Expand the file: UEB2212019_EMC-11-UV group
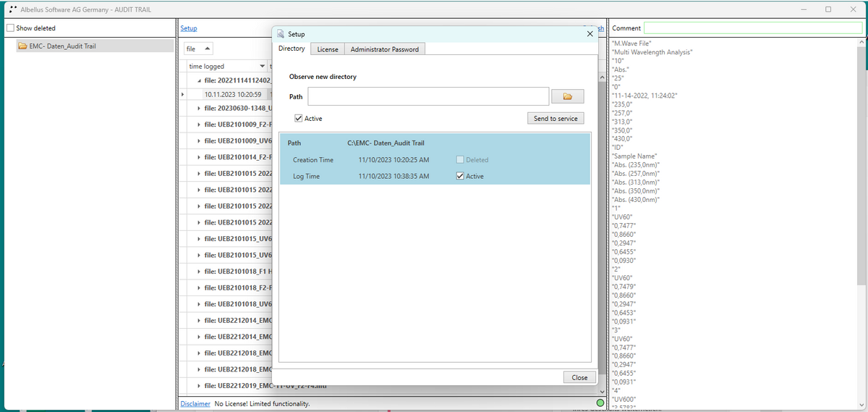The width and height of the screenshot is (868, 412). [200, 386]
